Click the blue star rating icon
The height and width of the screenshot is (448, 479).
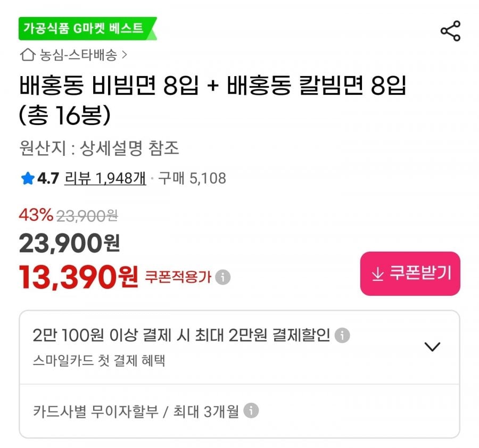point(28,179)
